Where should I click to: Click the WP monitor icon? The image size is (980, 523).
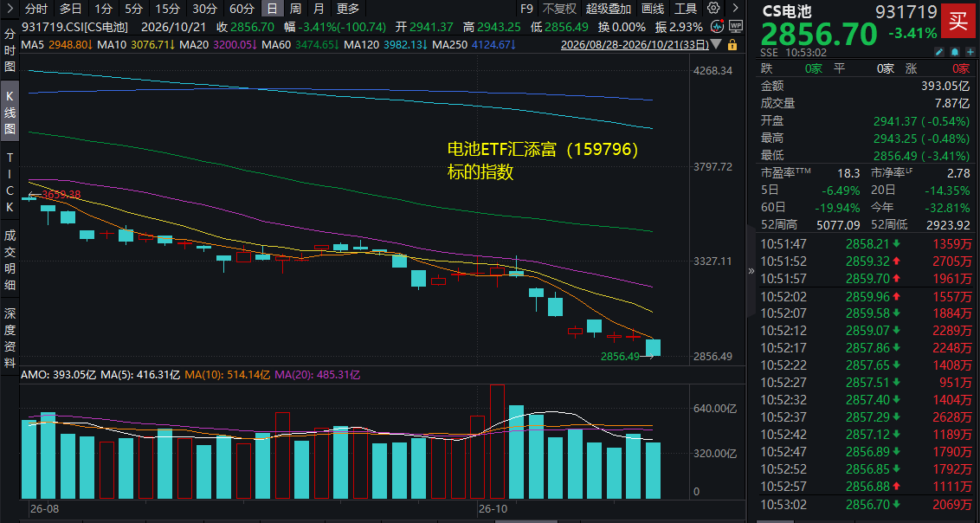pos(736,28)
